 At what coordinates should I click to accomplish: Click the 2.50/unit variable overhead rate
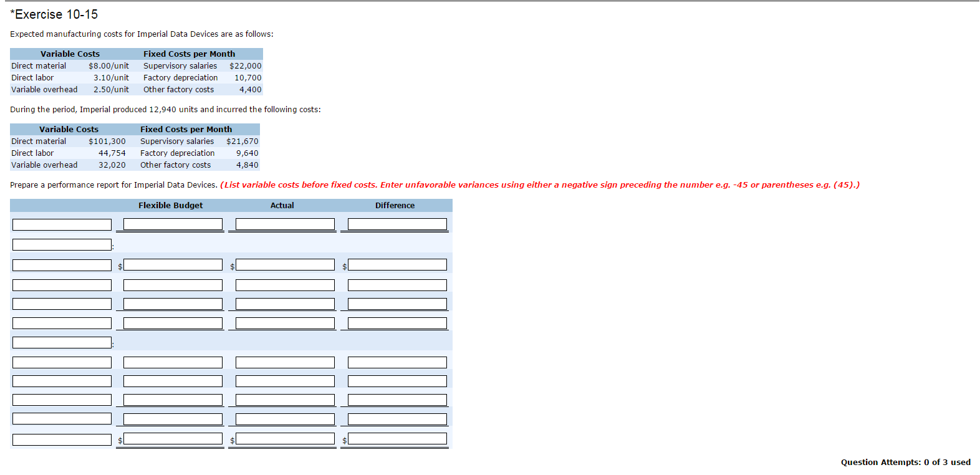[x=111, y=89]
